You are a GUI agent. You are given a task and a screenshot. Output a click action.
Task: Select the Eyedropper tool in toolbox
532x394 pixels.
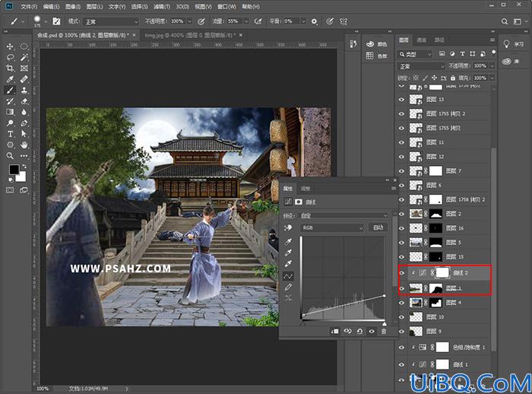point(10,79)
